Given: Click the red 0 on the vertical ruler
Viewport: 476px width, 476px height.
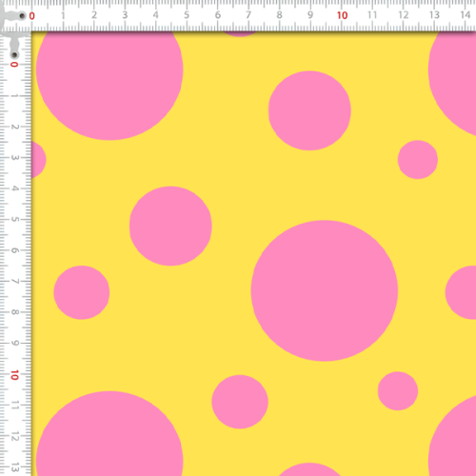Looking at the screenshot, I should click(x=14, y=65).
